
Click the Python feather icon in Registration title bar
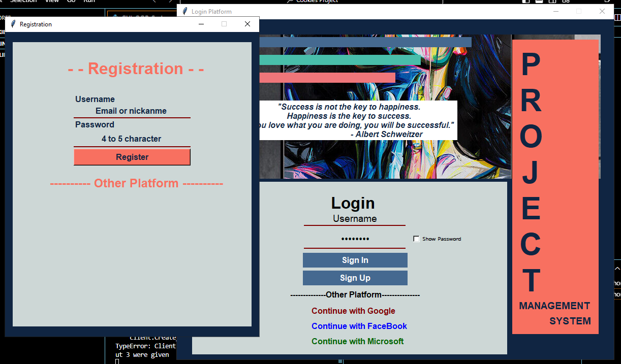[x=14, y=24]
